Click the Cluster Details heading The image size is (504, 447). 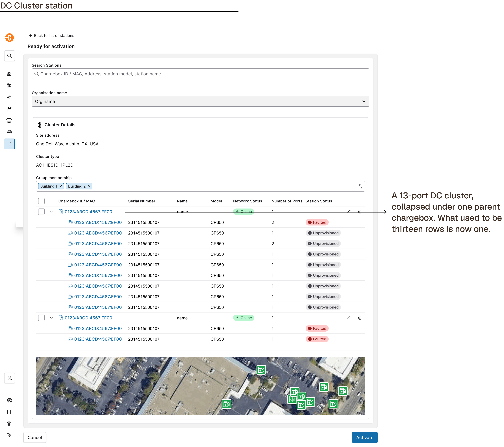pos(60,125)
